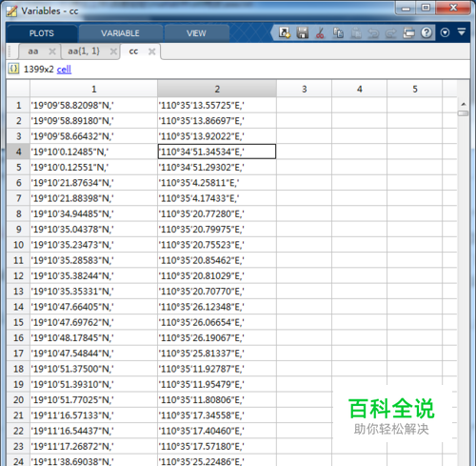Click cell '110°35'11.95479"E,'

tap(217, 384)
